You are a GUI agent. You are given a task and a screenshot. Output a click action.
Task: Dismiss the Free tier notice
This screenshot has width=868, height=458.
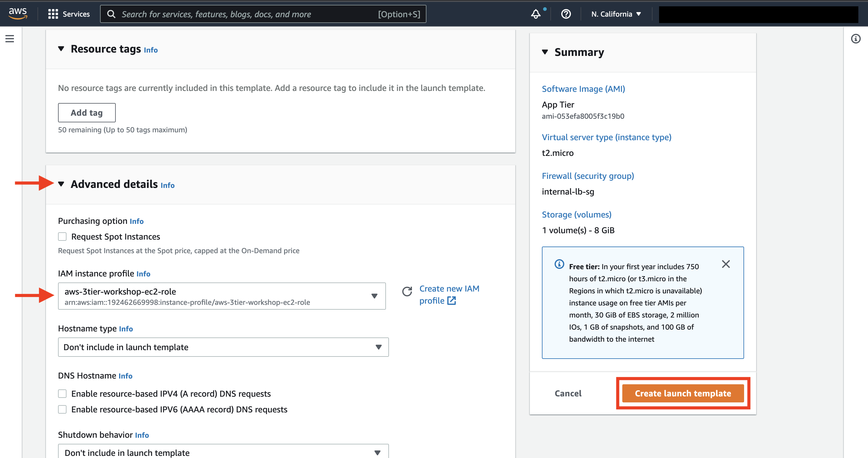pyautogui.click(x=726, y=264)
